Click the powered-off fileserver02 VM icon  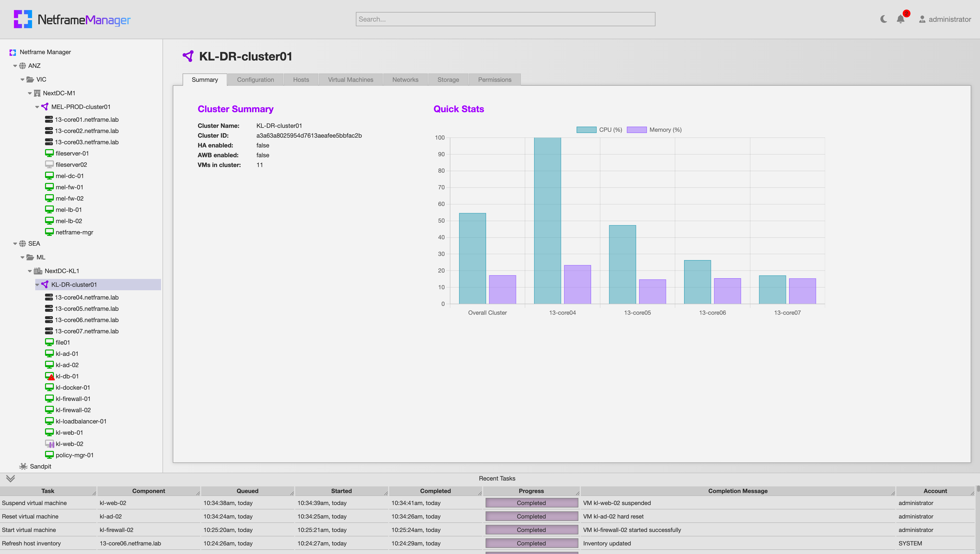49,165
